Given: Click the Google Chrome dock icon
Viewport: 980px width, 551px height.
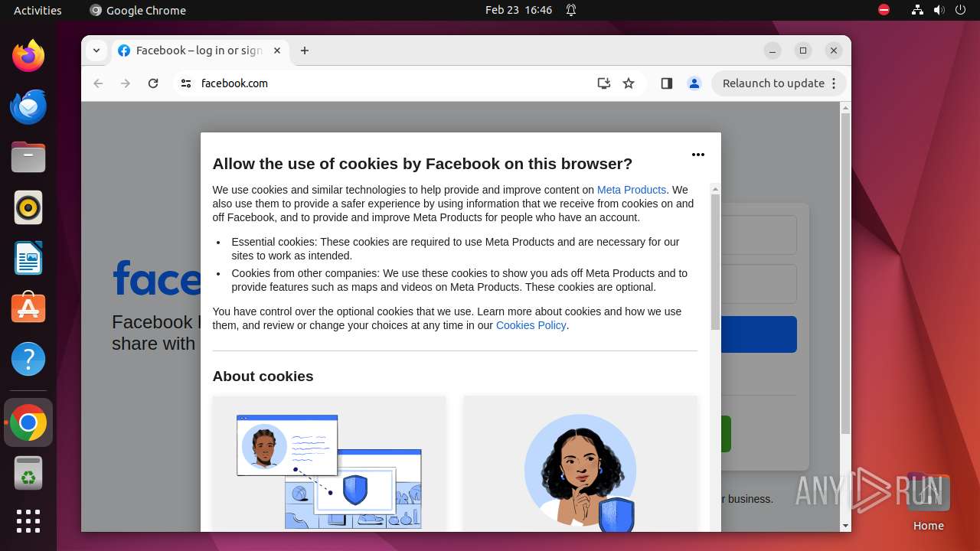Looking at the screenshot, I should tap(28, 422).
